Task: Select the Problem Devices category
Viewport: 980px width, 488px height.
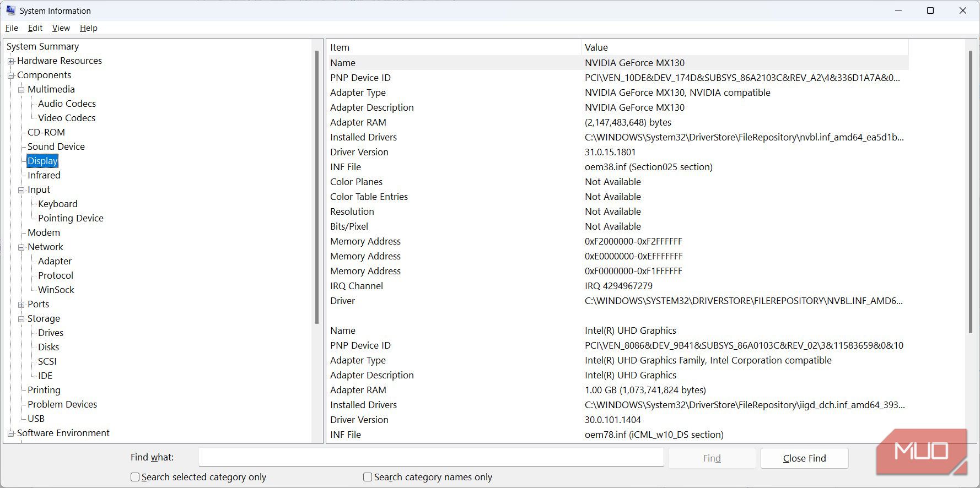Action: tap(62, 404)
